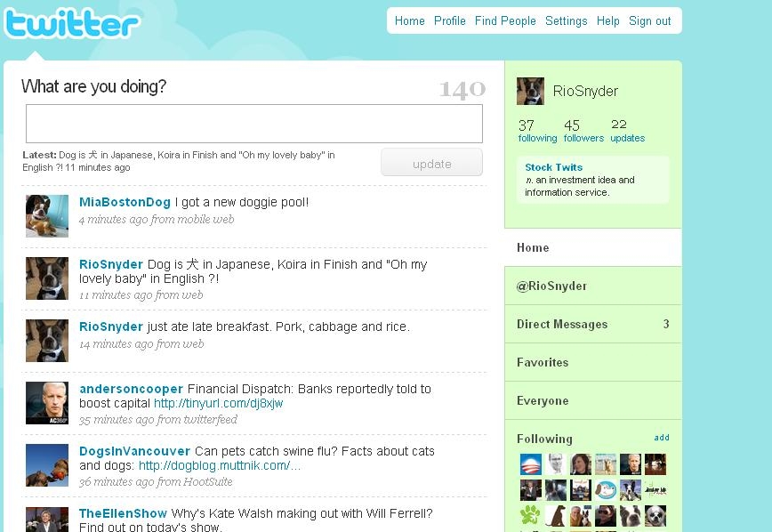This screenshot has width=772, height=532.
Task: Open the round blue dog logo avatar
Action: [606, 490]
